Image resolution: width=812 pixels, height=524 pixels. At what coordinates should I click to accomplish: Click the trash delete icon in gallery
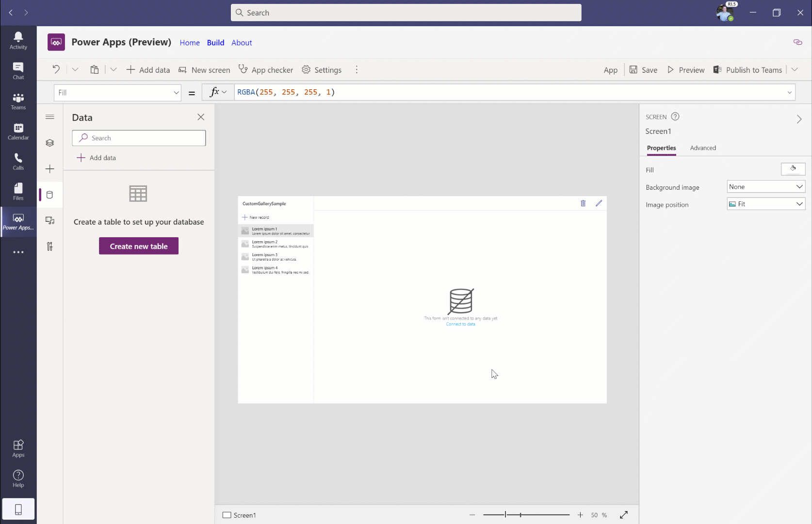pos(583,203)
